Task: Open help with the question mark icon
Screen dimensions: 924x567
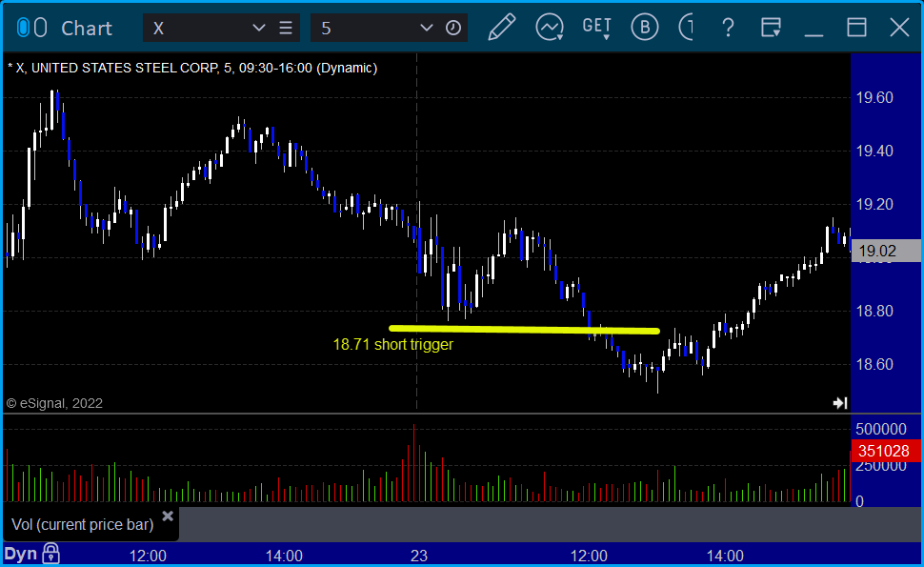Action: click(x=729, y=28)
